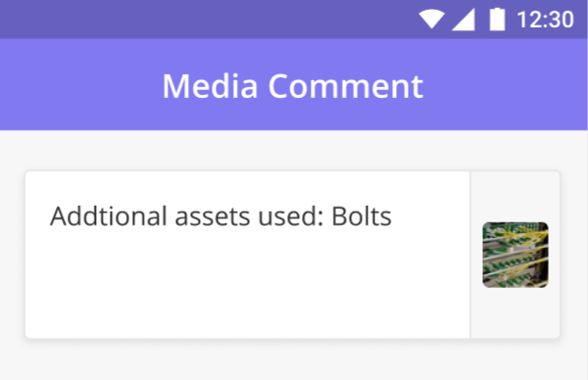Tap the battery status icon

coord(497,20)
